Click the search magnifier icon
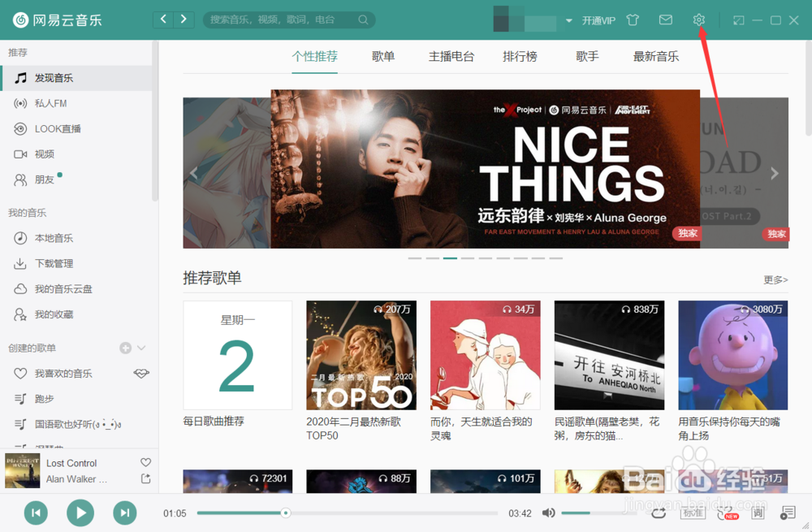The height and width of the screenshot is (532, 812). 363,19
